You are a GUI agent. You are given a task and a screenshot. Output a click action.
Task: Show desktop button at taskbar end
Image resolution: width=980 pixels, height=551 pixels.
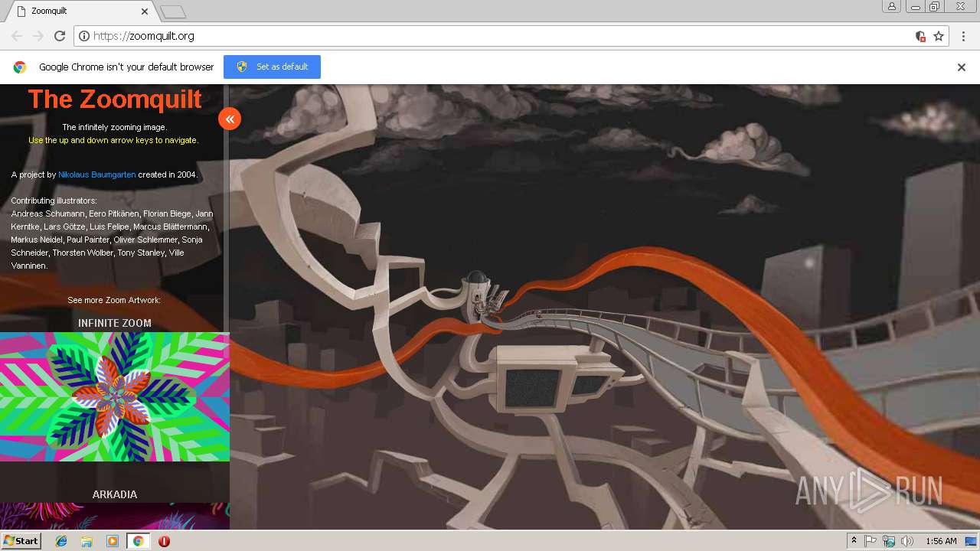pyautogui.click(x=971, y=541)
